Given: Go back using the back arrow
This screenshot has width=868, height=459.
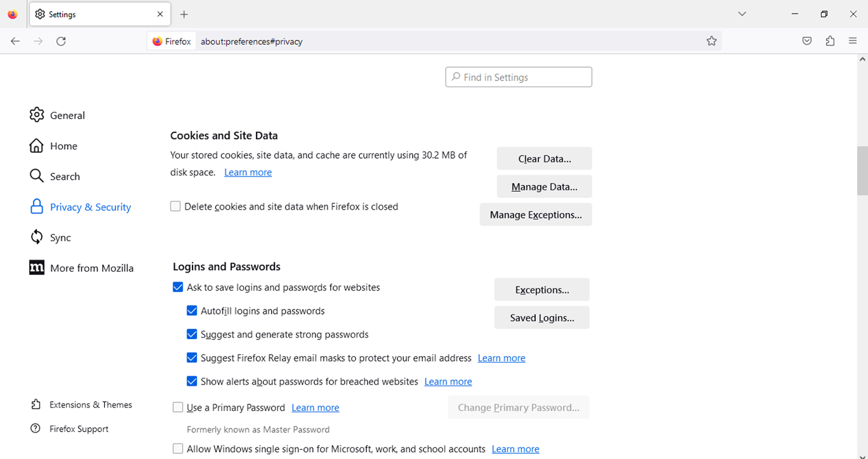Looking at the screenshot, I should point(15,41).
